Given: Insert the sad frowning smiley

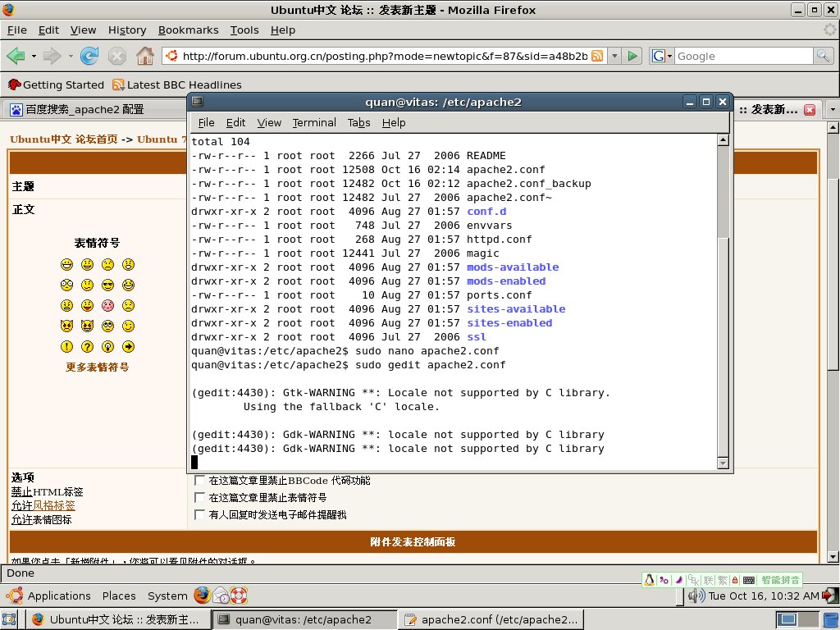Looking at the screenshot, I should (x=107, y=265).
